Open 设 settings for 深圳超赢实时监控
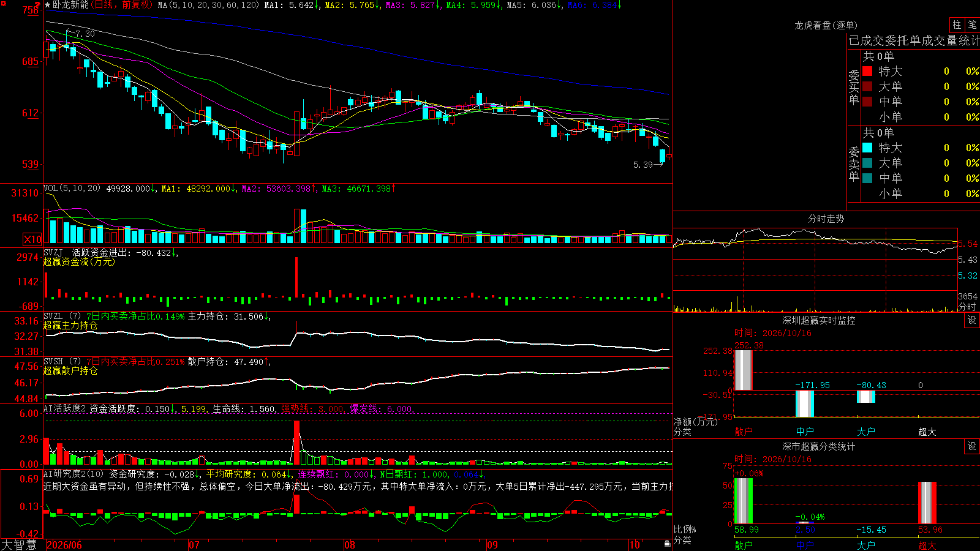The width and height of the screenshot is (980, 551). tap(972, 320)
